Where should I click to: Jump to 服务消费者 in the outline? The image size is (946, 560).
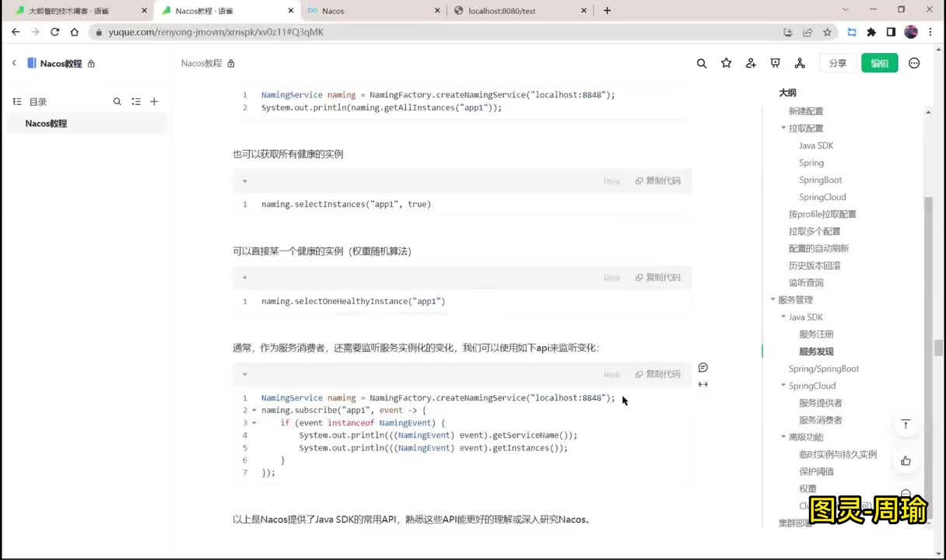(x=821, y=420)
